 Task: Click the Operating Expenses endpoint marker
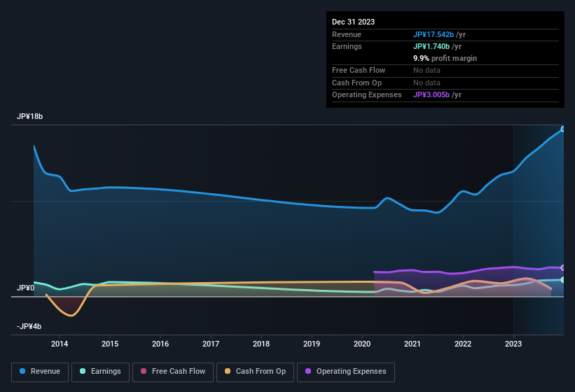pyautogui.click(x=563, y=268)
